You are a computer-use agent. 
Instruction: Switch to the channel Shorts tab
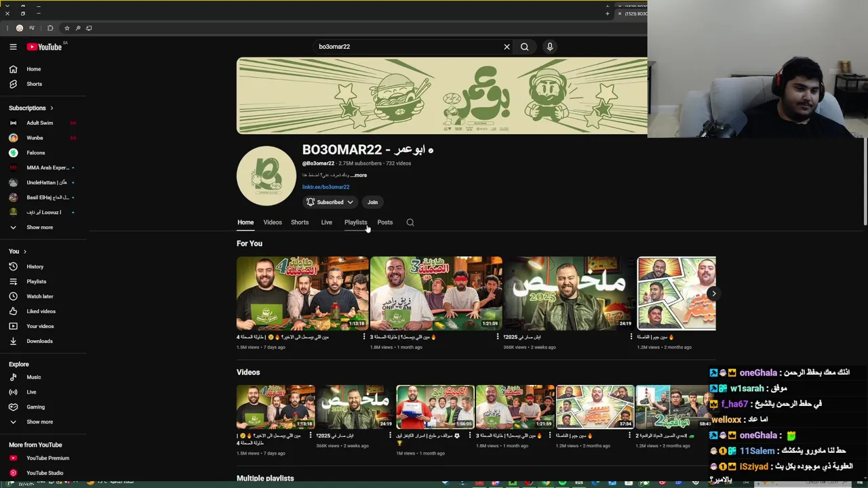click(300, 222)
